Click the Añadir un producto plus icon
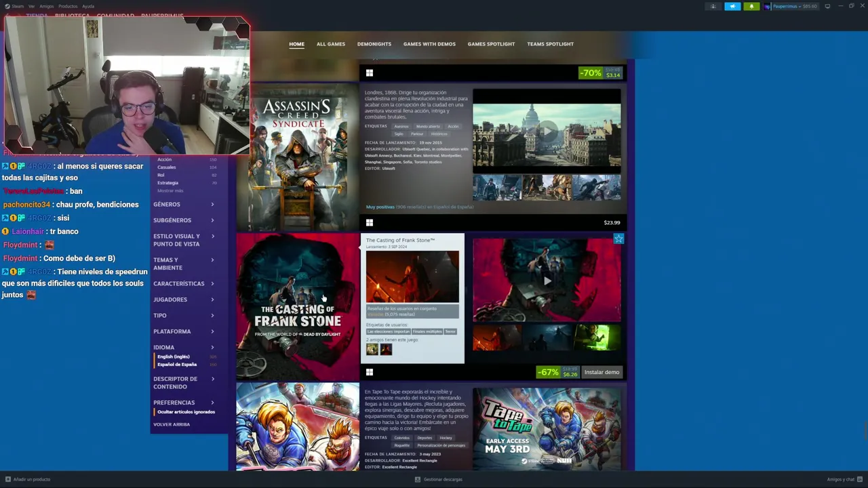This screenshot has height=488, width=868. click(x=7, y=479)
